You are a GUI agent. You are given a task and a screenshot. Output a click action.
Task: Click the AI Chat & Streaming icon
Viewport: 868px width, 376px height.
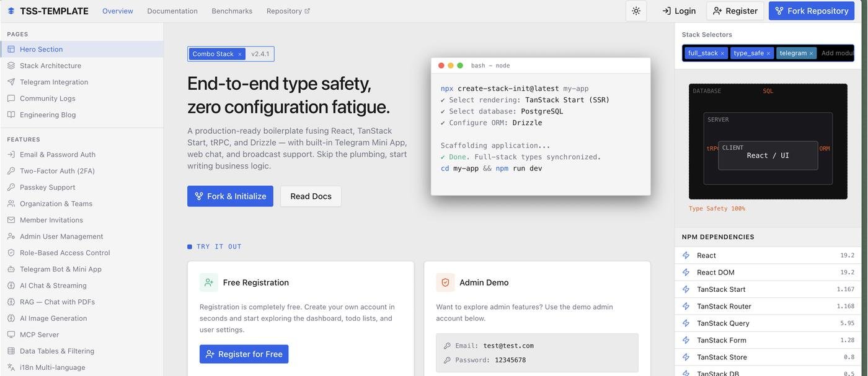pyautogui.click(x=11, y=286)
